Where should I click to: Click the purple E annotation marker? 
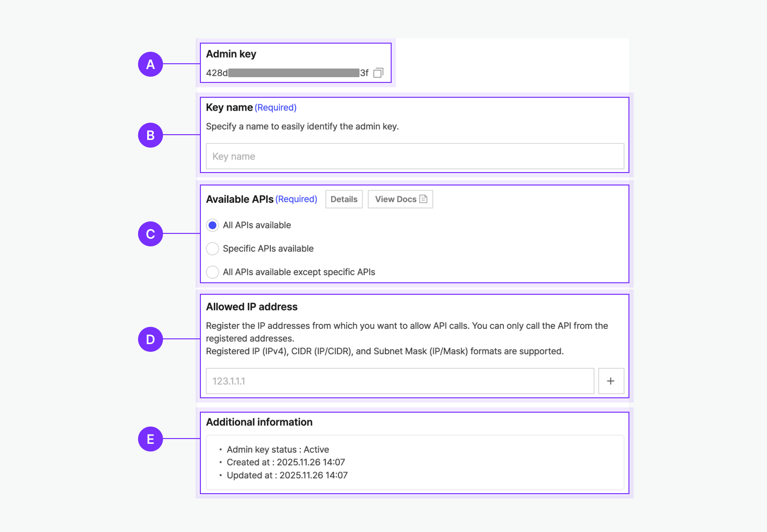coord(151,439)
